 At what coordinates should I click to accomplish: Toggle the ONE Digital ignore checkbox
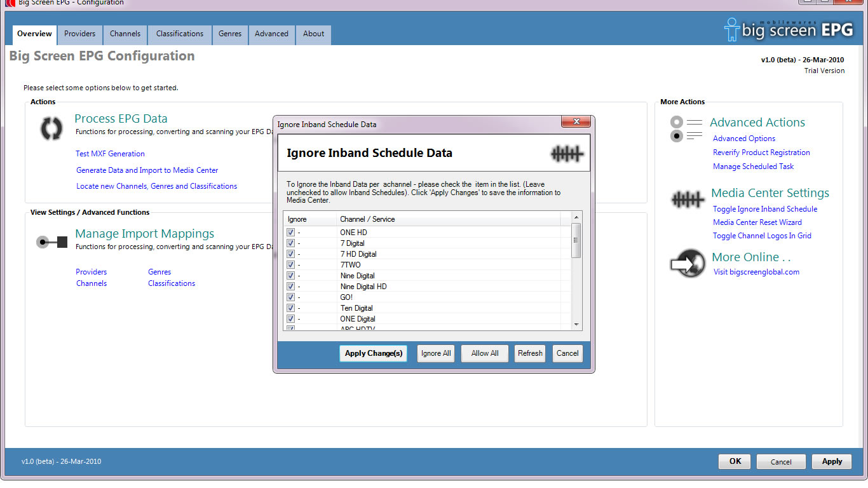290,319
